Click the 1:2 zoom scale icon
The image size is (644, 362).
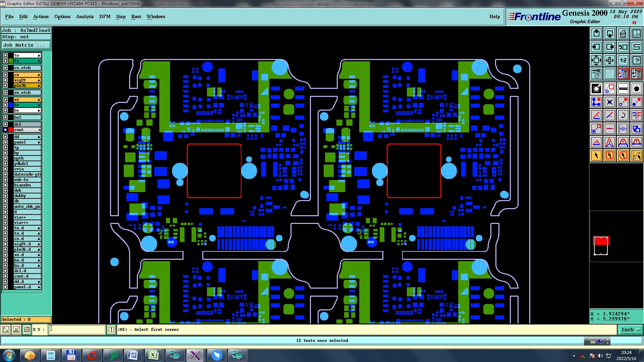tap(623, 60)
